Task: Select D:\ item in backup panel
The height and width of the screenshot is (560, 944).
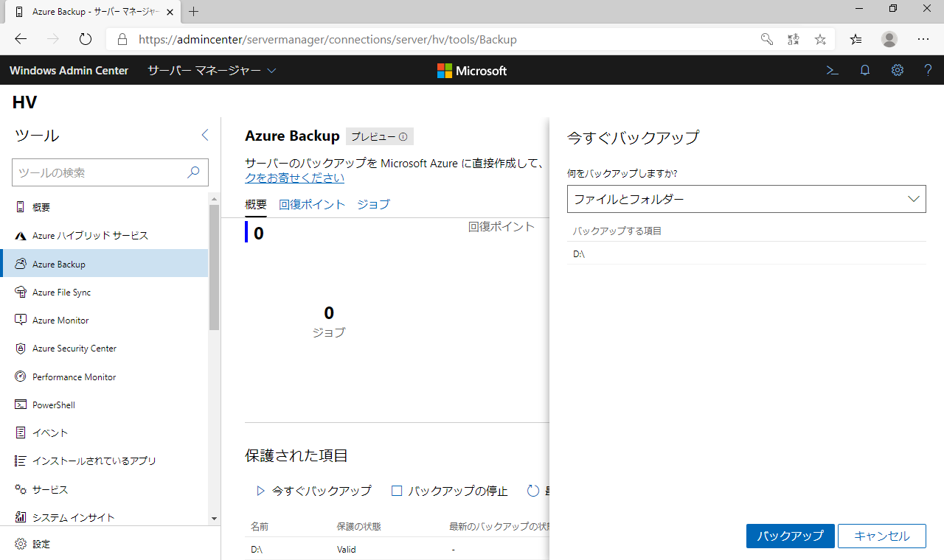Action: [746, 253]
